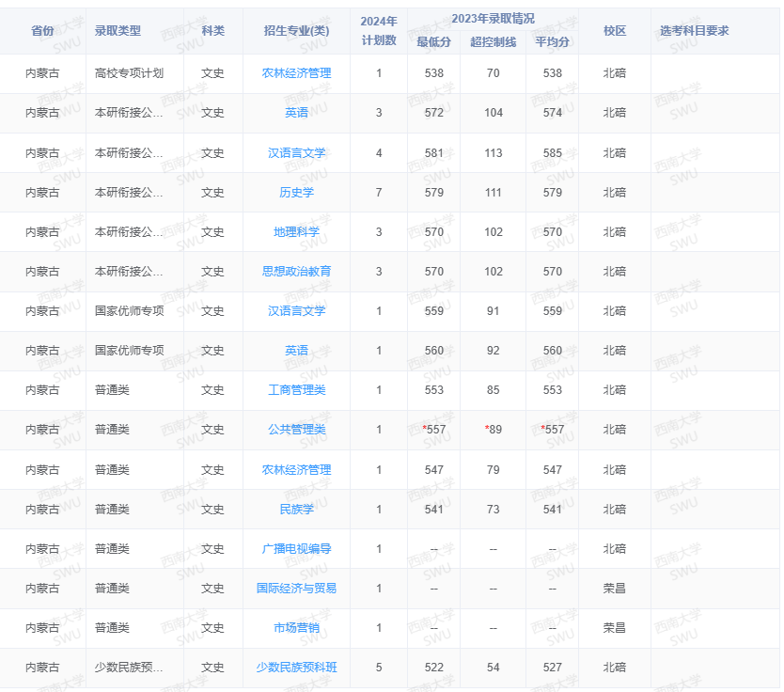Click the 汉语言文学 link in 本研衔接 row
The width and height of the screenshot is (784, 692).
pos(295,152)
